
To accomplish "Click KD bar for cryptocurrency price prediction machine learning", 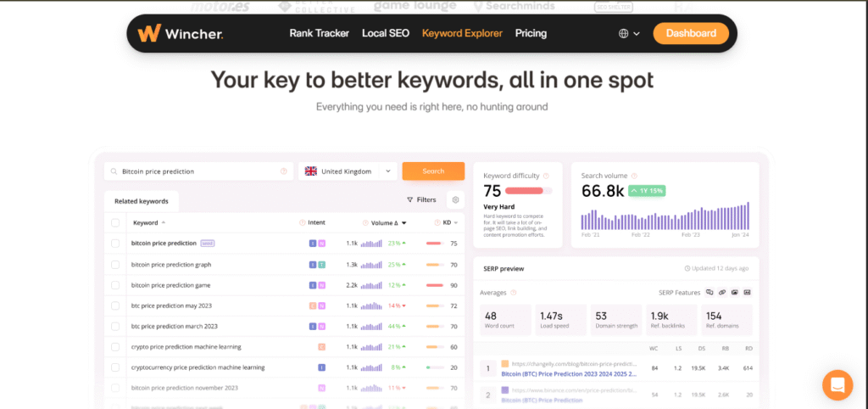I will click(x=435, y=367).
